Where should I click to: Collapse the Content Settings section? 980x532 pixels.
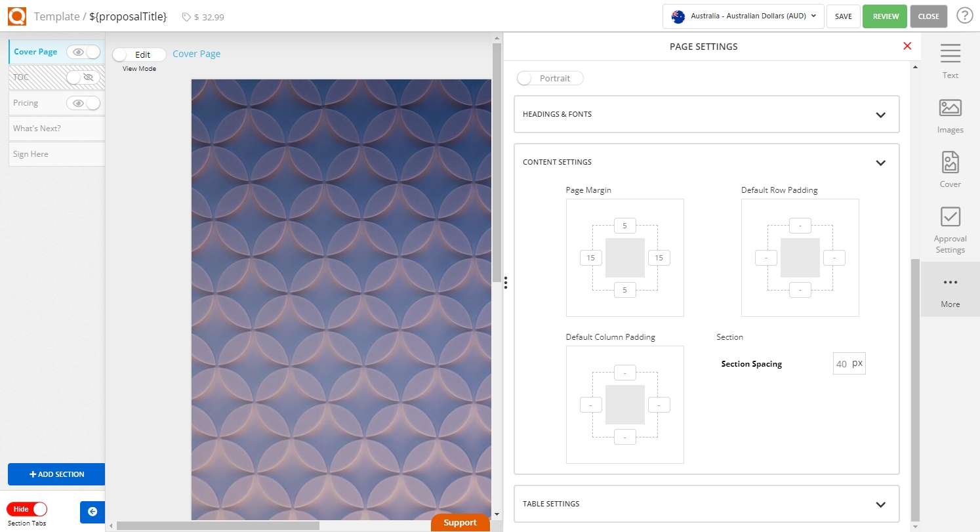click(880, 163)
